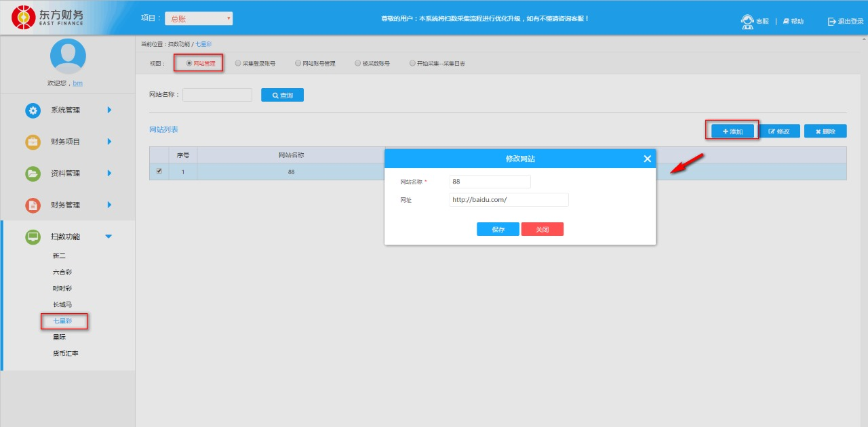This screenshot has height=427, width=868.
Task: Close the 修改网站 dialog with X
Action: (x=647, y=159)
